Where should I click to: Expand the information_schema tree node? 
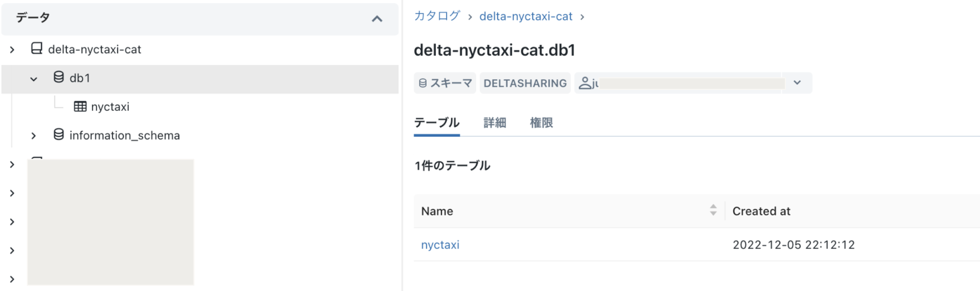pyautogui.click(x=34, y=136)
